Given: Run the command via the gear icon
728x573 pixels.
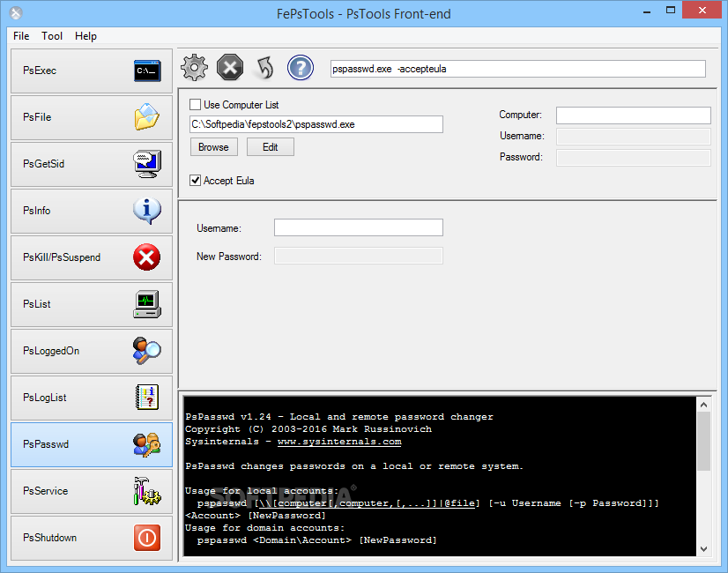Looking at the screenshot, I should coord(194,68).
